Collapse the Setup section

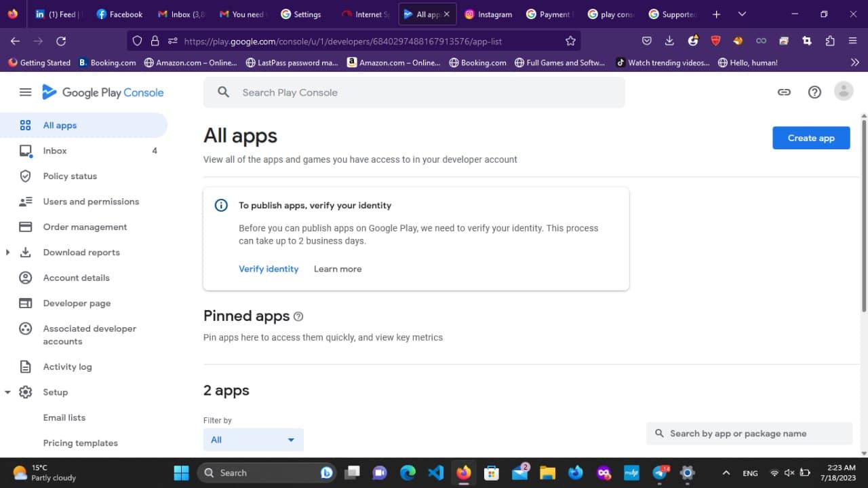[7, 392]
